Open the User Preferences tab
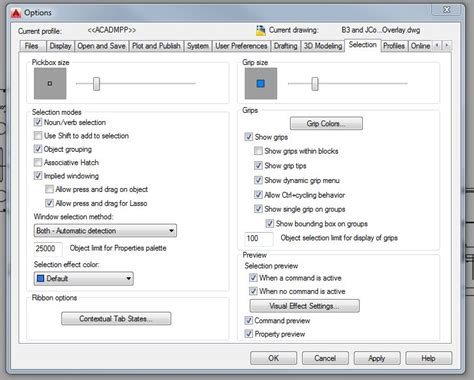 (241, 46)
